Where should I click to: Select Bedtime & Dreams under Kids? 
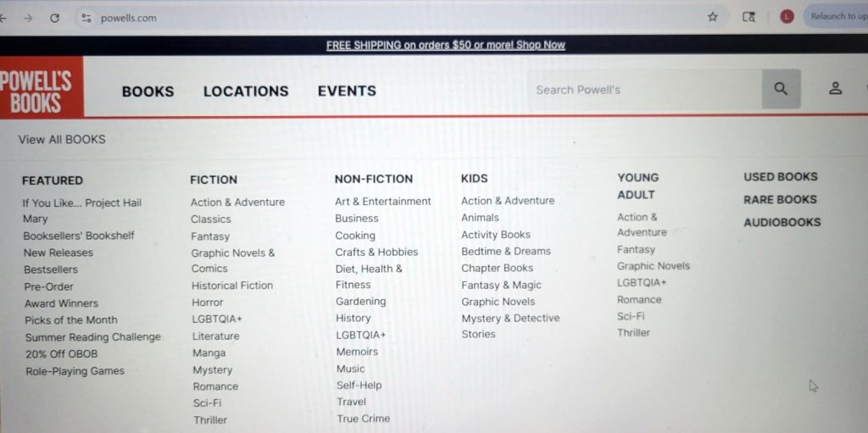coord(505,252)
